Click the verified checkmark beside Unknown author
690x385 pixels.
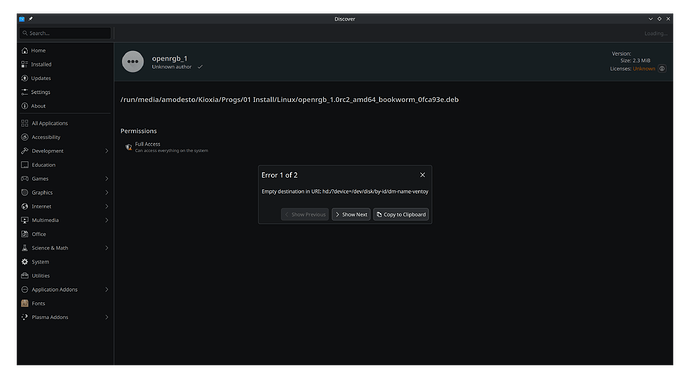200,67
